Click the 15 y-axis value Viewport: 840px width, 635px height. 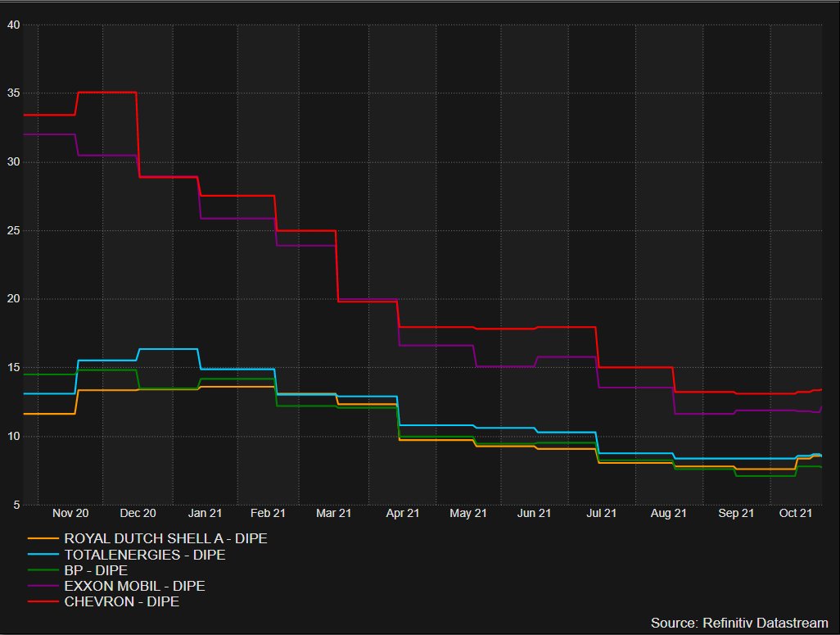tap(13, 367)
